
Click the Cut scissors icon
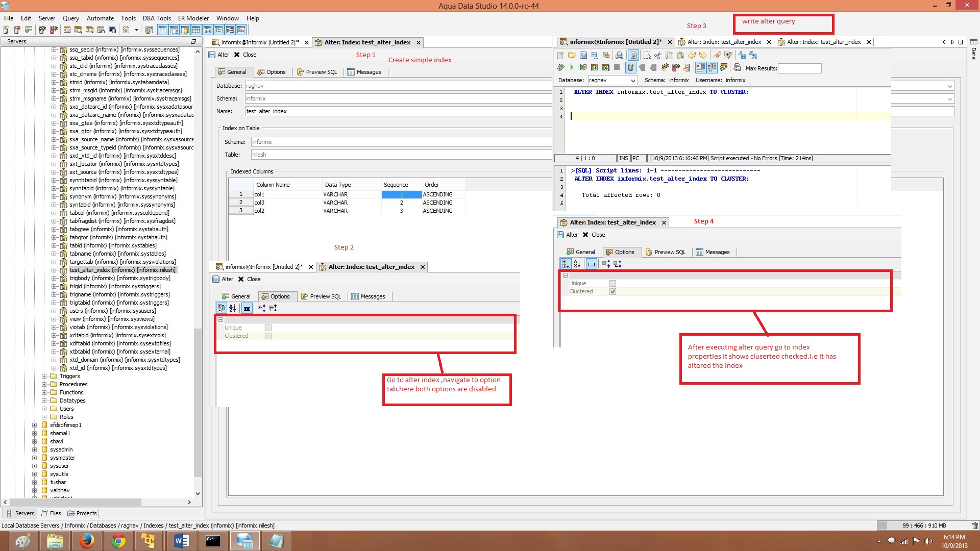pos(658,55)
